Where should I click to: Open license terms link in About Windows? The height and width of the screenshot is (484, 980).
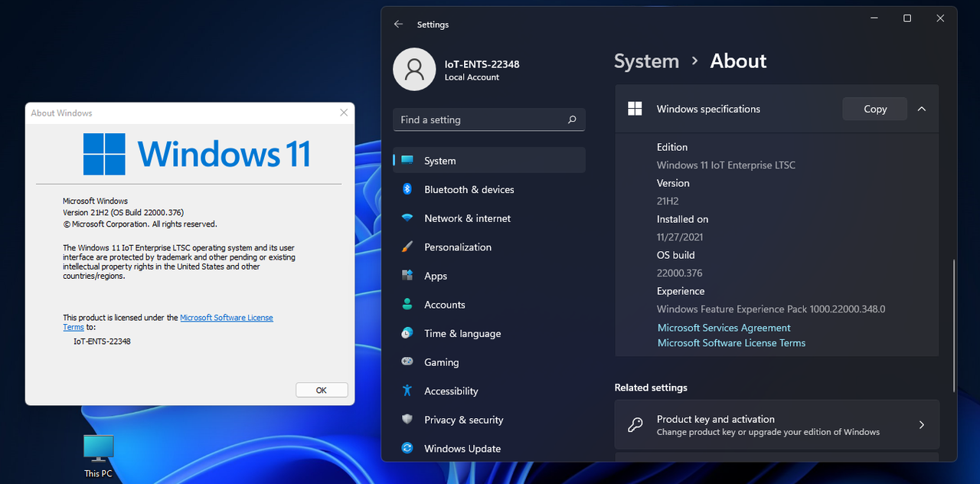(x=227, y=317)
